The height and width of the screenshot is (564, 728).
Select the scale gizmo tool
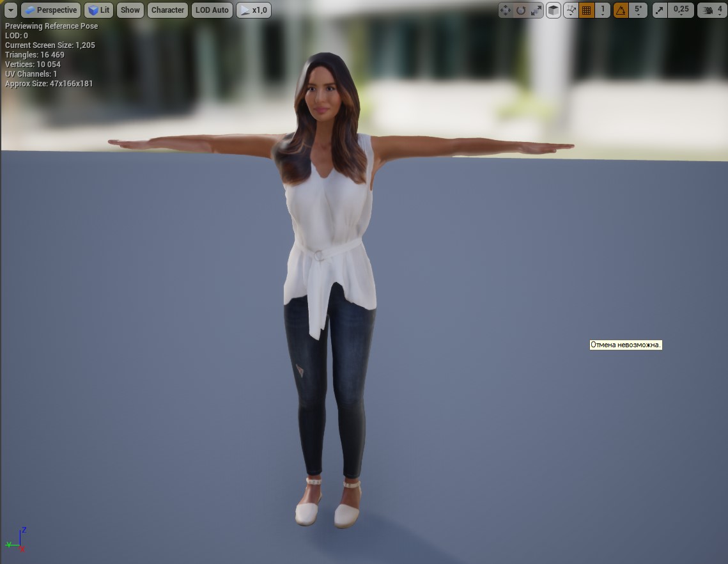536,10
